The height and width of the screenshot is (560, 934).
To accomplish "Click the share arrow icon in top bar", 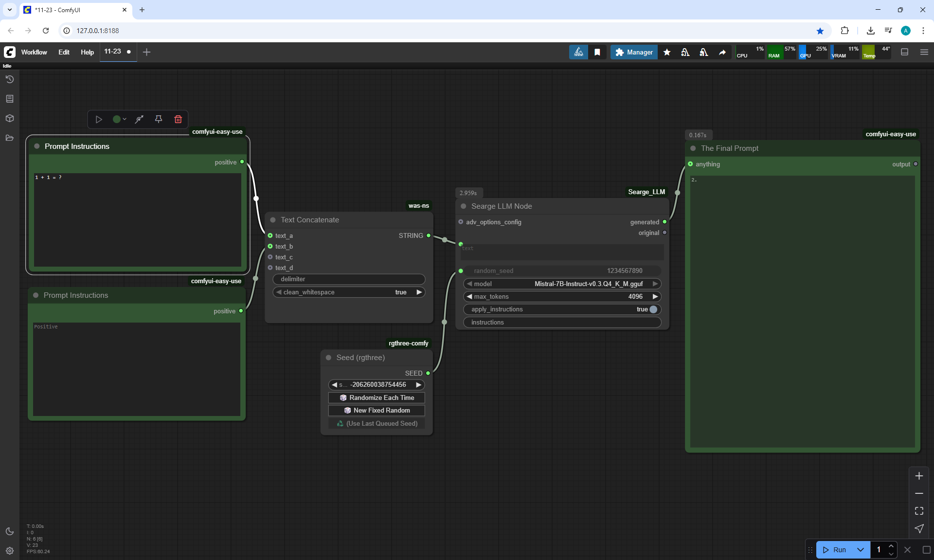I will tap(722, 52).
